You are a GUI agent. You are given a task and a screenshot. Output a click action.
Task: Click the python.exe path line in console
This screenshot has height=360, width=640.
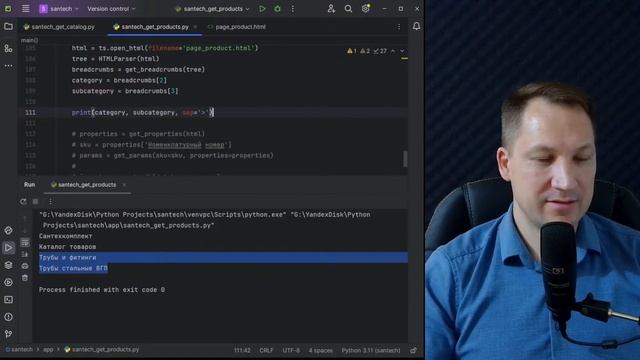click(204, 220)
